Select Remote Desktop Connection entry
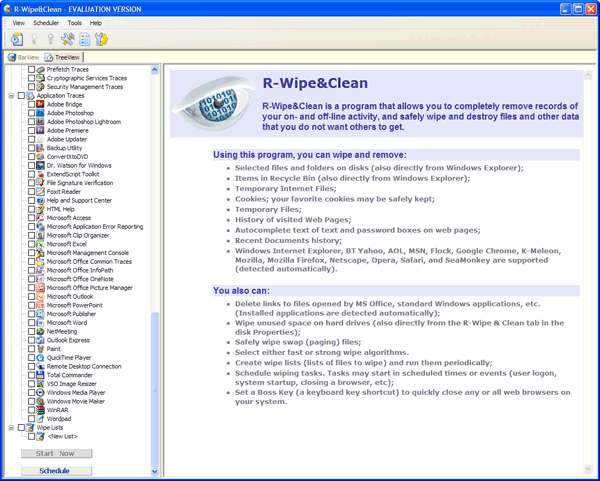 (84, 366)
